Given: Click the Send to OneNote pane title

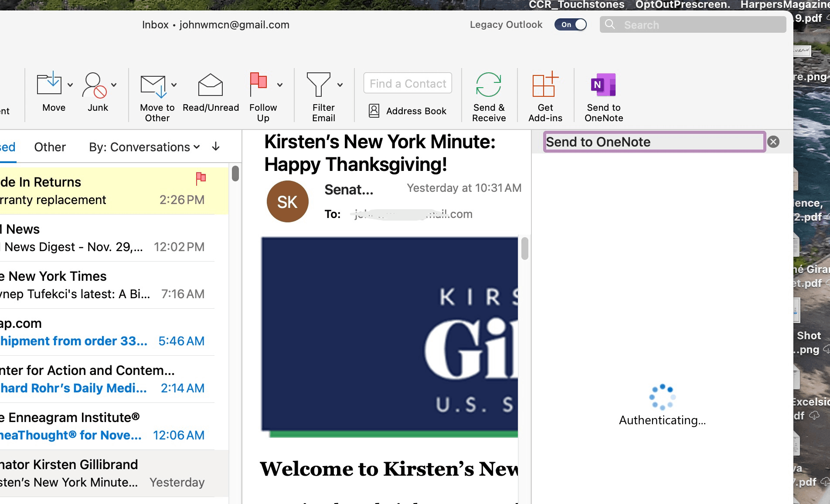Looking at the screenshot, I should pyautogui.click(x=598, y=142).
